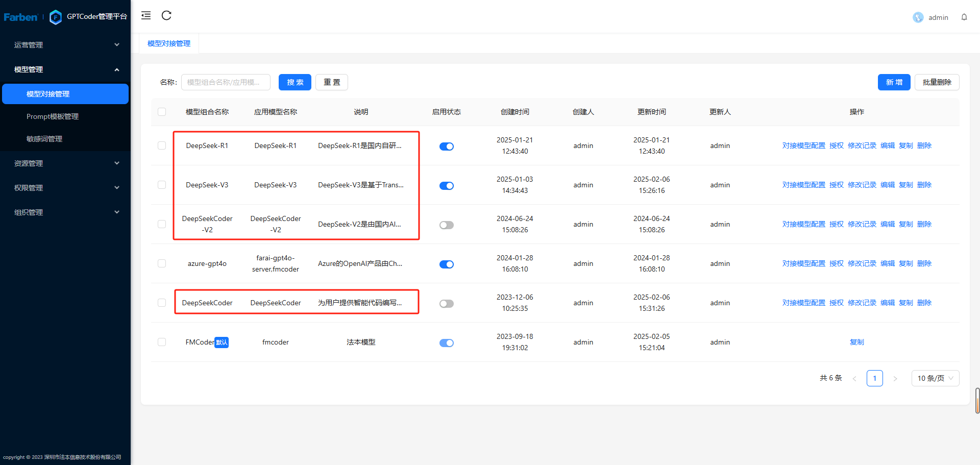Open 授权 for DeepSeek-R1
This screenshot has width=980, height=465.
point(837,145)
